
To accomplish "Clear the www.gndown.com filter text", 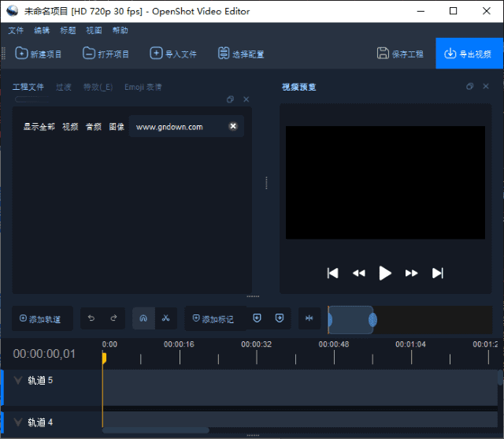I will pyautogui.click(x=233, y=126).
